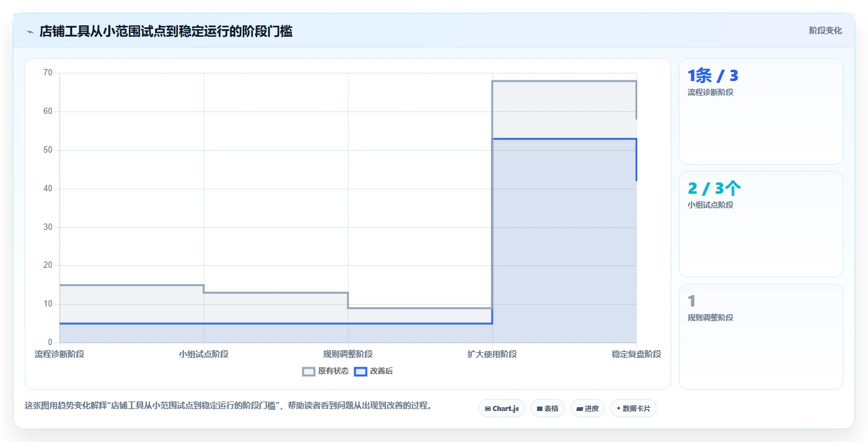Click the 扩大使用阶段 x-axis label
Screen dimensions: 868x442
[492, 354]
